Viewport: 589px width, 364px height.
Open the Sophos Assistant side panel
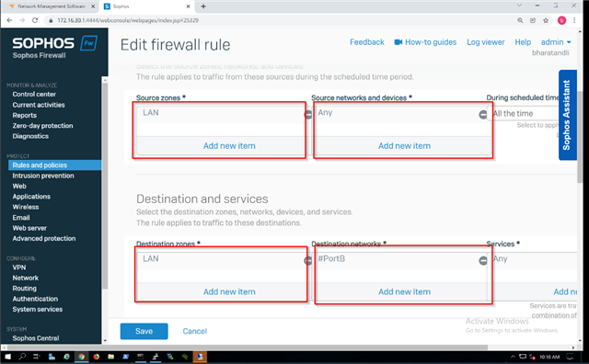pyautogui.click(x=567, y=115)
